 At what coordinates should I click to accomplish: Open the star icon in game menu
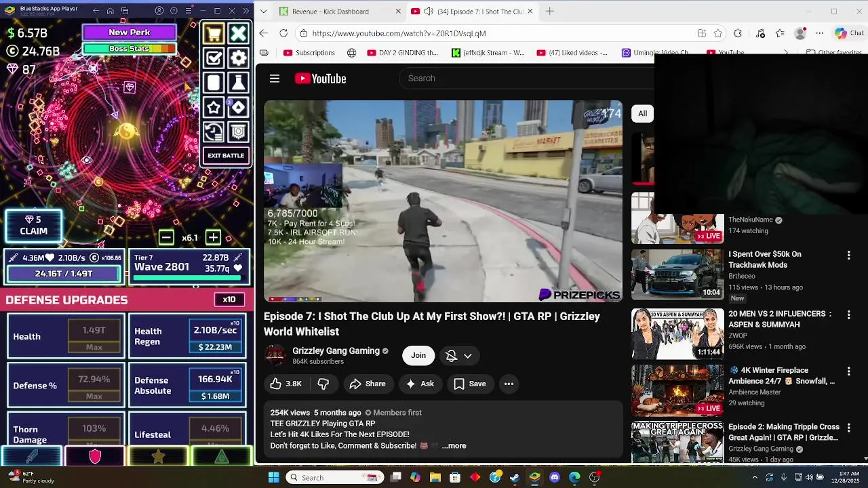pyautogui.click(x=214, y=108)
